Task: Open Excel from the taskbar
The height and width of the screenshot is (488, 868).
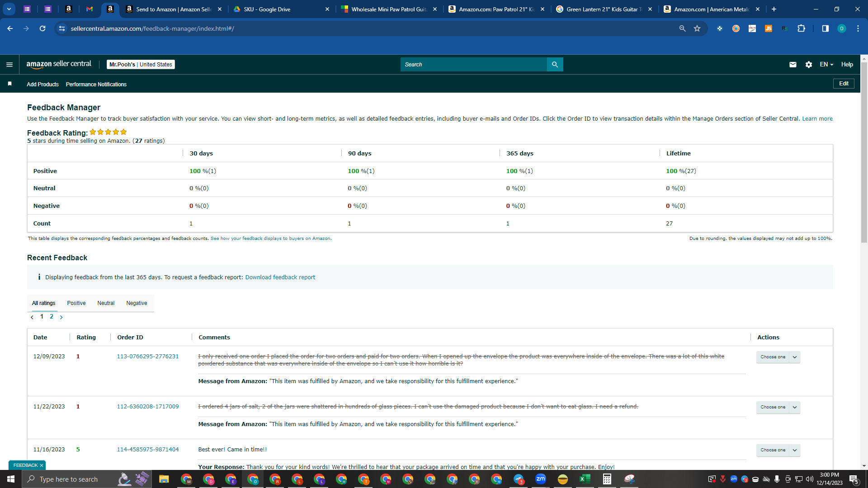Action: (x=585, y=479)
